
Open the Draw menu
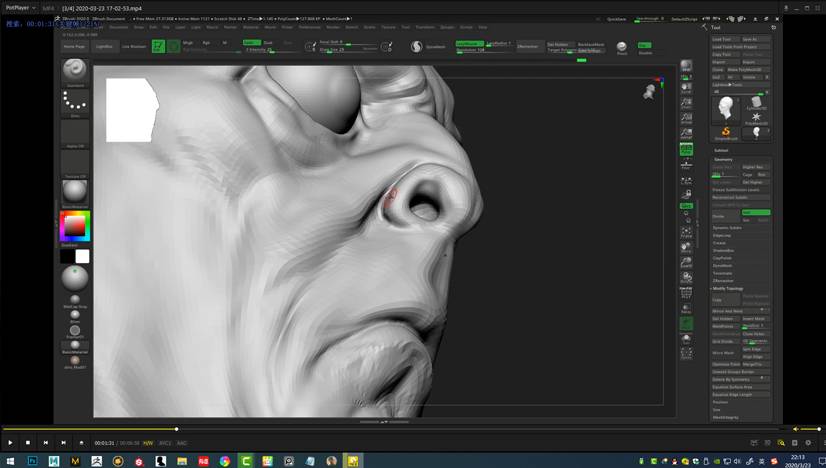[139, 27]
